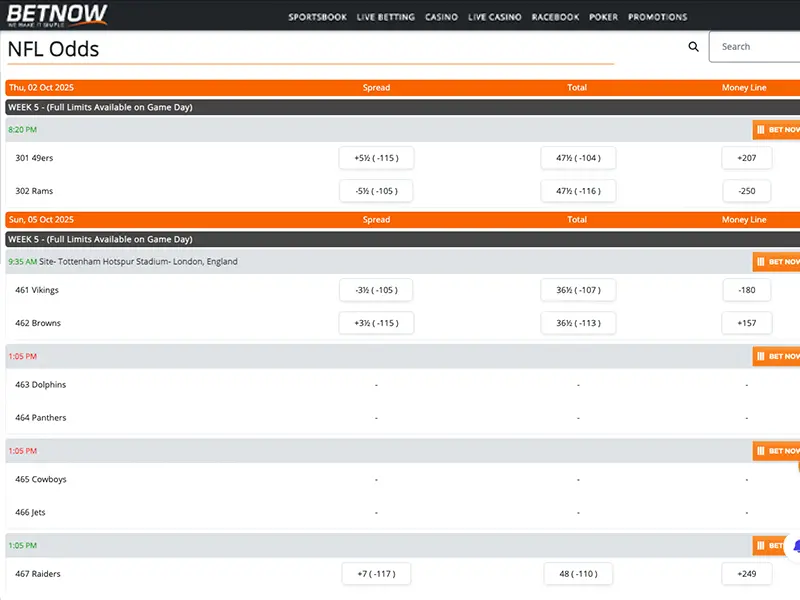Click the chat bubble icon at right edge

click(795, 547)
